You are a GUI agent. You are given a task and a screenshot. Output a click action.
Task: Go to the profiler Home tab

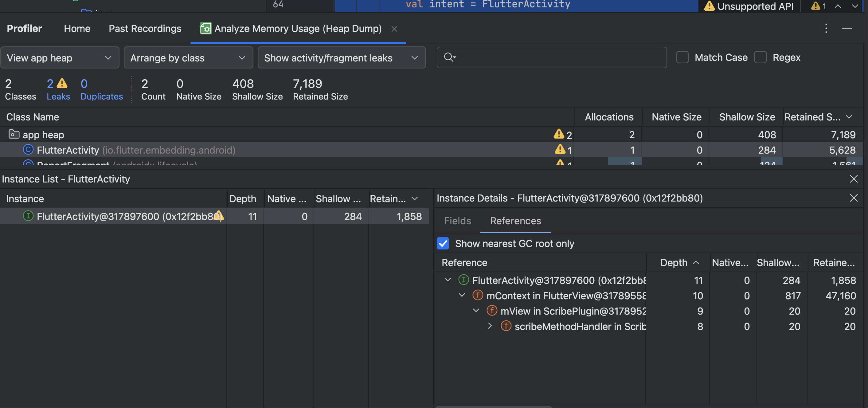(77, 29)
